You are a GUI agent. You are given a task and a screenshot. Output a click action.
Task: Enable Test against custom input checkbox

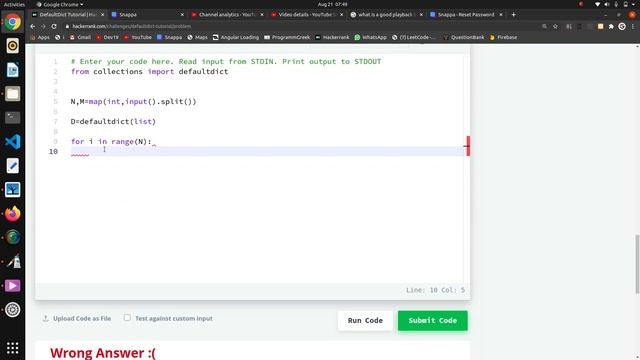127,318
